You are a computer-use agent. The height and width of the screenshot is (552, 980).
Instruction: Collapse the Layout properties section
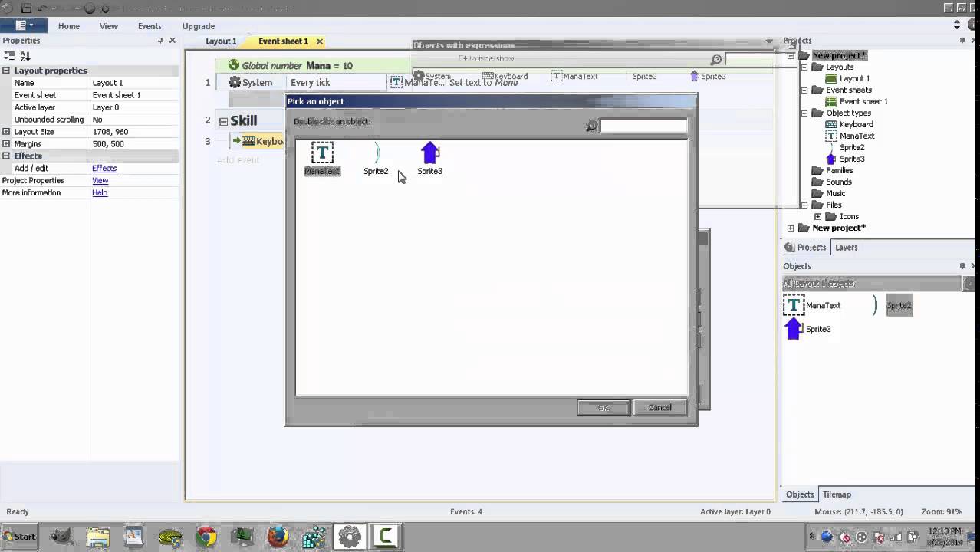[x=6, y=71]
